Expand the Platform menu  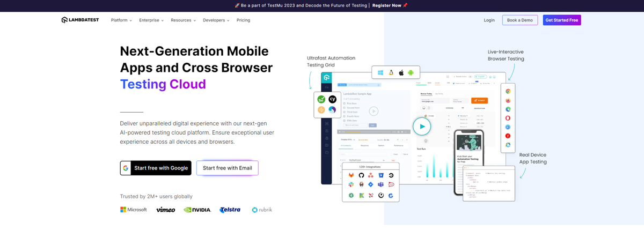click(121, 20)
